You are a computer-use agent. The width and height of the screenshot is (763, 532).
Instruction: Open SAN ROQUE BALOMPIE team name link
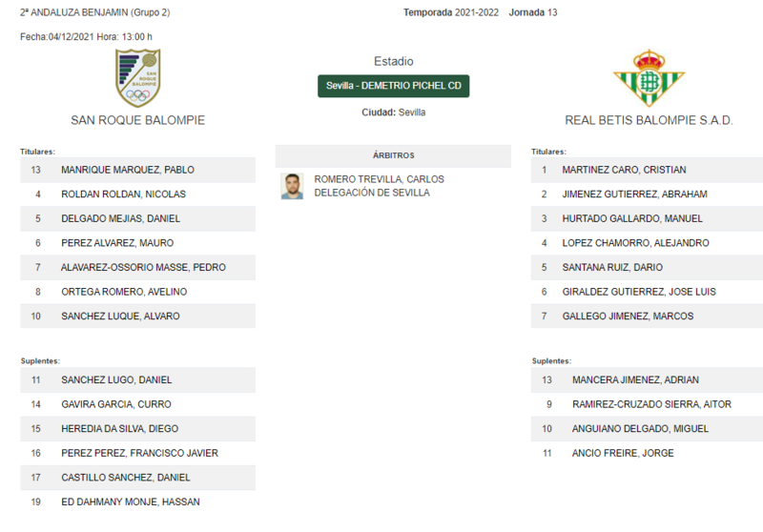[x=137, y=120]
